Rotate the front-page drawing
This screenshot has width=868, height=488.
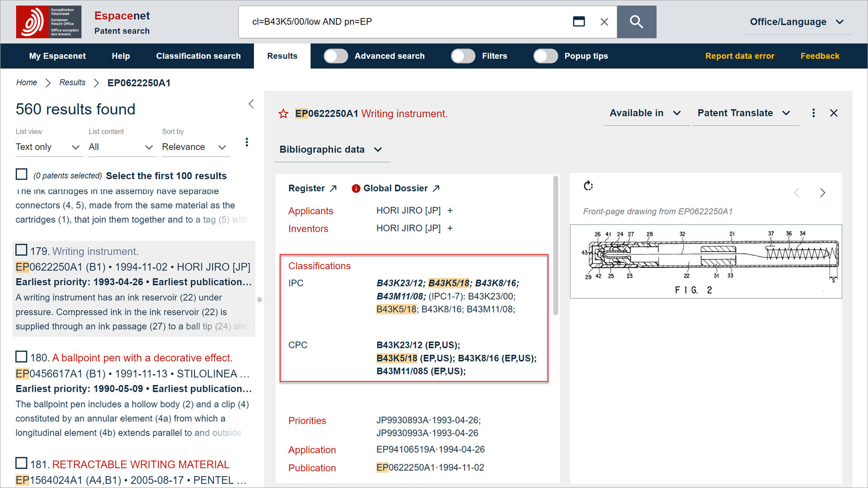coord(588,186)
